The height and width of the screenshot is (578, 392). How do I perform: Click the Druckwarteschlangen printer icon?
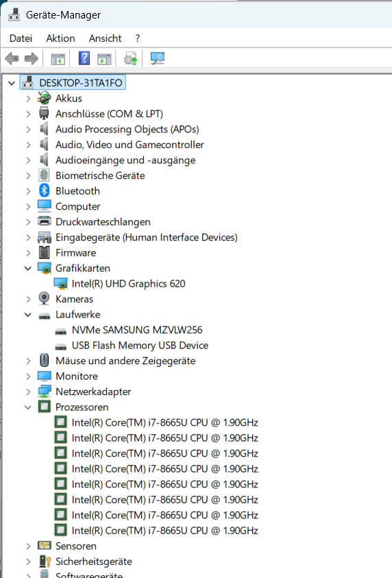point(45,221)
